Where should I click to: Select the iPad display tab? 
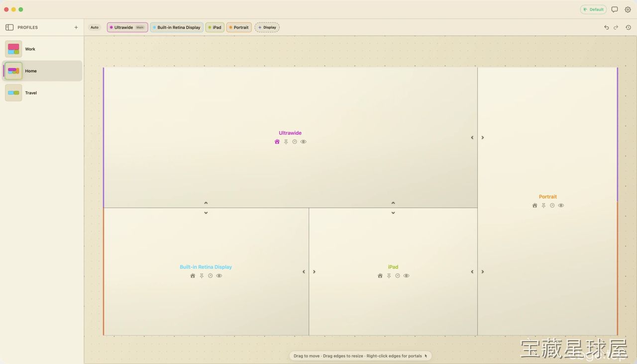point(215,27)
